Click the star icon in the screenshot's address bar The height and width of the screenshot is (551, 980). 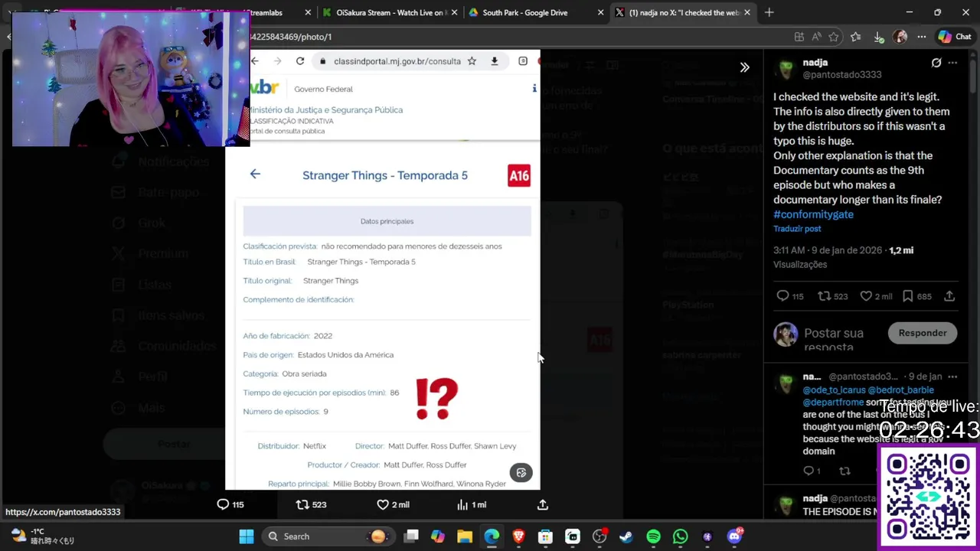tap(472, 61)
